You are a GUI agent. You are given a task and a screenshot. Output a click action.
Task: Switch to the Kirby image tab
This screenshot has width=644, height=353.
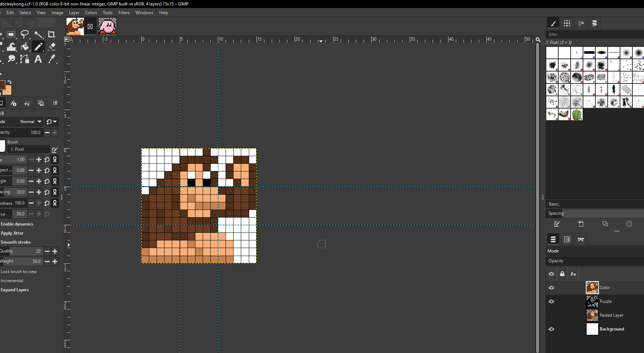click(x=107, y=27)
